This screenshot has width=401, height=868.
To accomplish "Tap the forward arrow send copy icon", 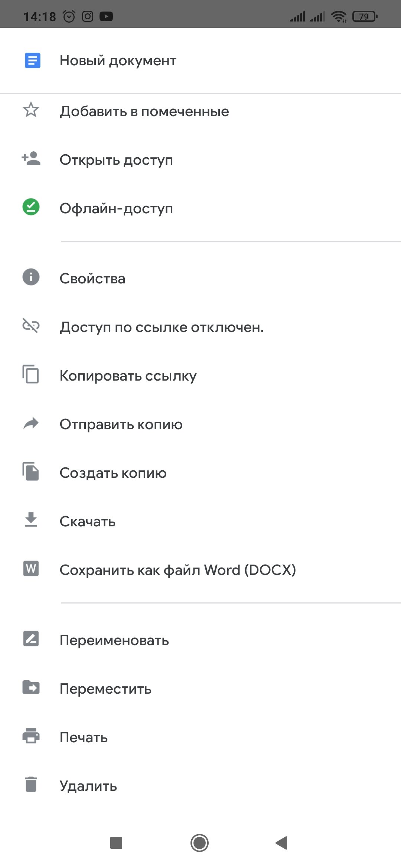I will 31,423.
